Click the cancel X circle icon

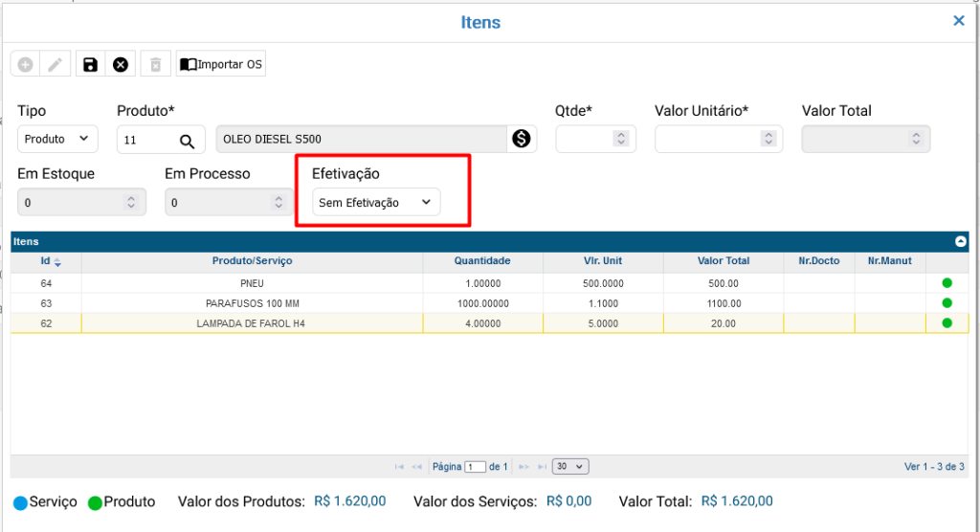click(121, 65)
